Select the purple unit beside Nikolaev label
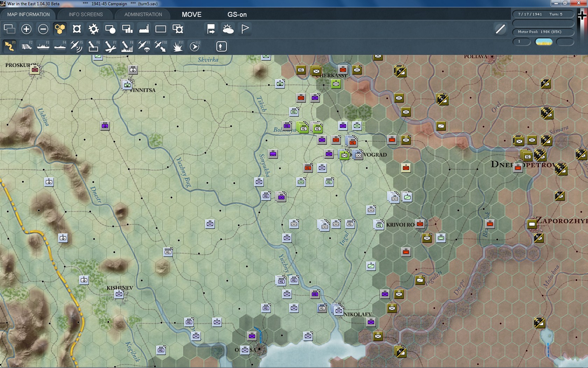 371,322
